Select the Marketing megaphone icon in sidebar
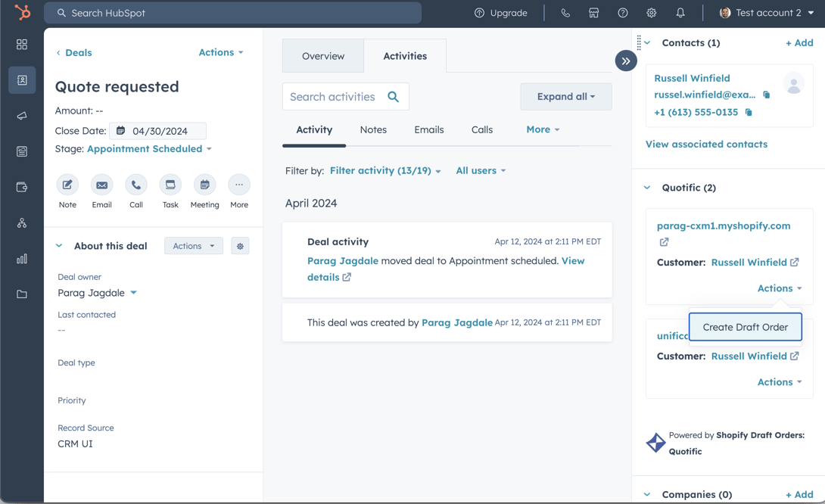The width and height of the screenshot is (825, 504). [x=21, y=115]
